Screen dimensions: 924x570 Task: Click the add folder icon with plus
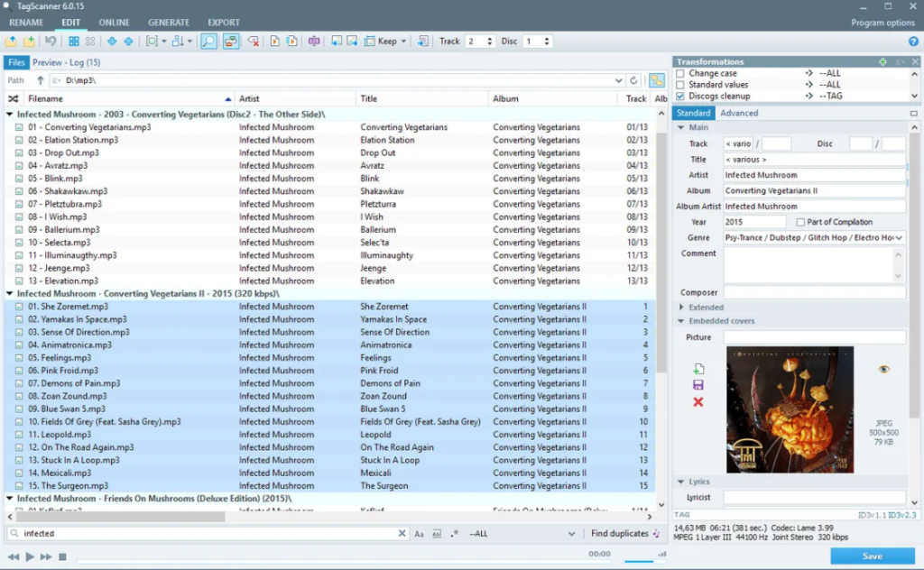pyautogui.click(x=29, y=41)
